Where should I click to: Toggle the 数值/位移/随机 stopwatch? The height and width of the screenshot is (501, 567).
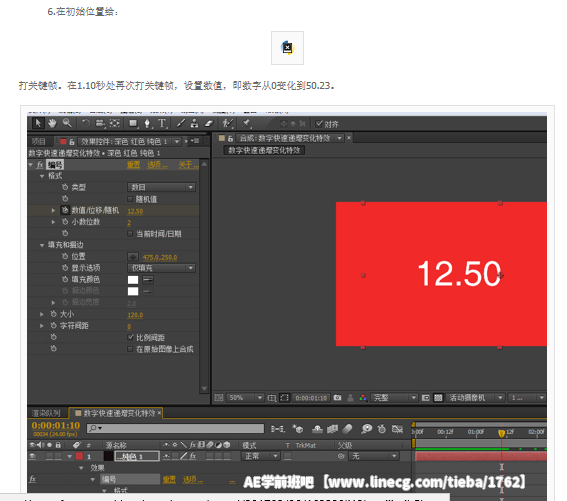[65, 210]
